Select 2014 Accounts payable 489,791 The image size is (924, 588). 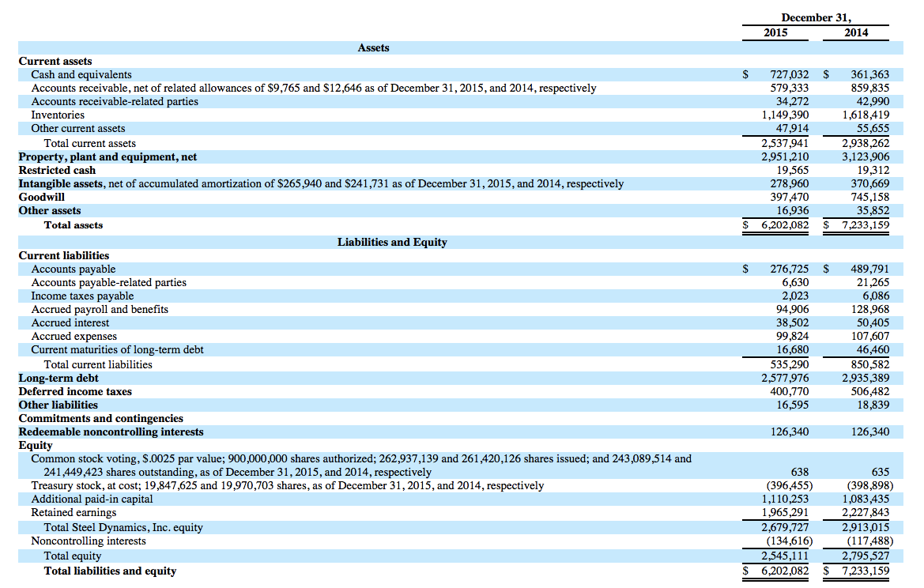pos(869,269)
